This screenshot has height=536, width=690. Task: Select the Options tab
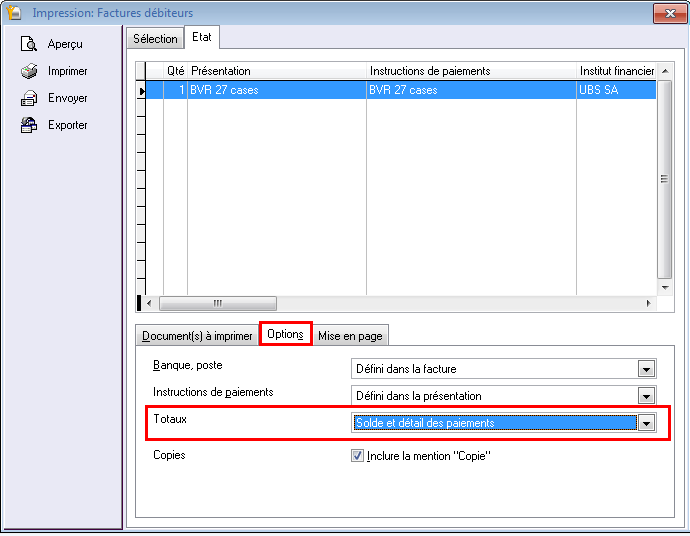click(x=286, y=334)
